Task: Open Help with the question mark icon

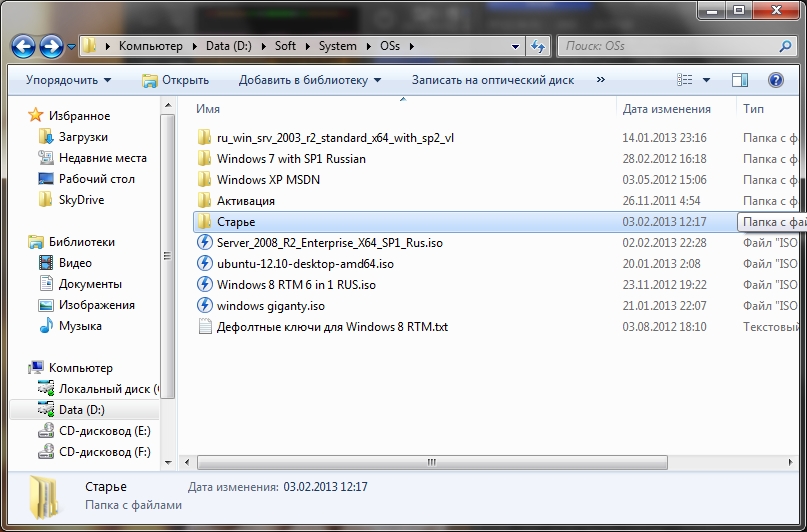Action: 776,80
